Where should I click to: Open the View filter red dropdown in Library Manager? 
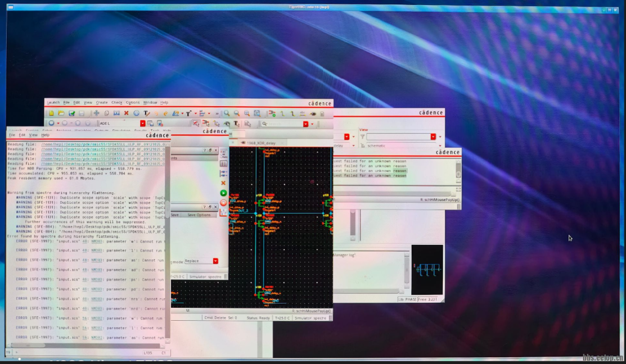pyautogui.click(x=433, y=136)
